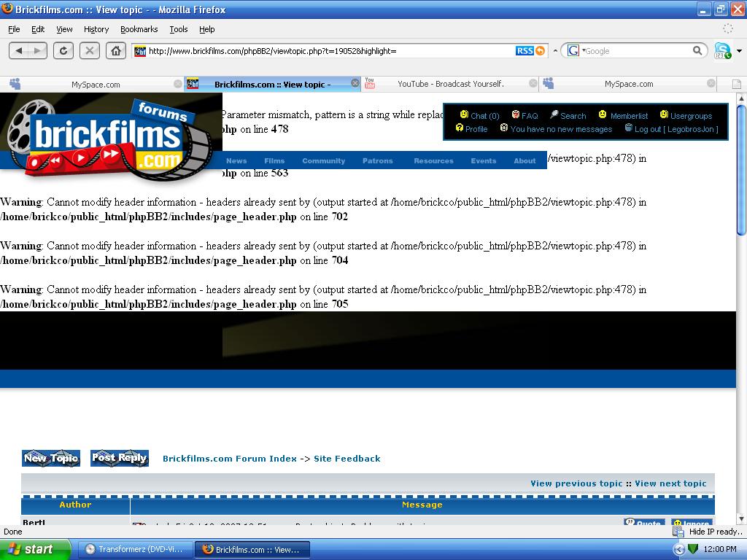Reload the page with the Refresh button

pyautogui.click(x=63, y=50)
